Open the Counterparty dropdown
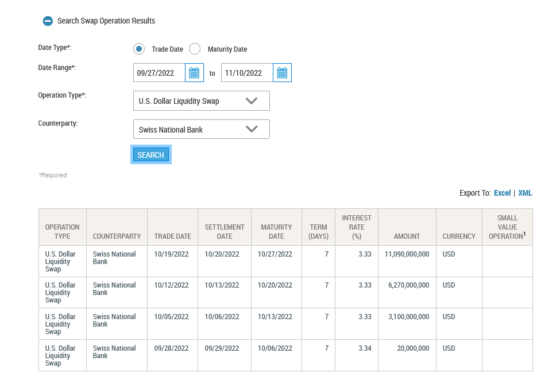 (202, 129)
